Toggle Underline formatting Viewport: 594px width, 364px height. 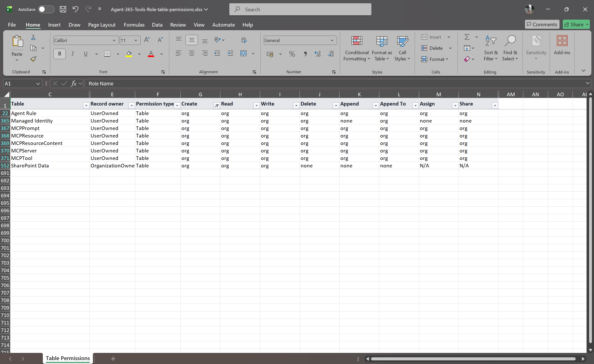[x=86, y=54]
